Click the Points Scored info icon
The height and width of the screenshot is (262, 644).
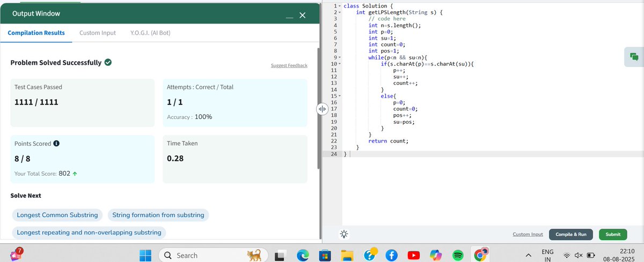(56, 144)
